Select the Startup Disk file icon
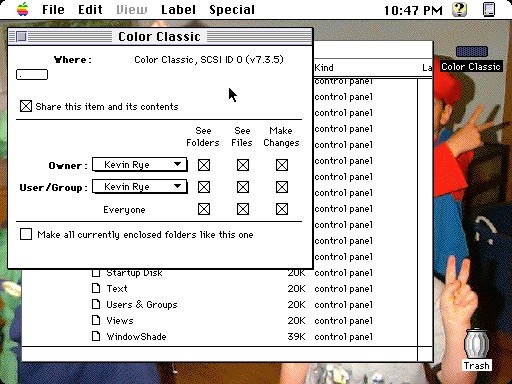This screenshot has width=512, height=384. coord(96,273)
